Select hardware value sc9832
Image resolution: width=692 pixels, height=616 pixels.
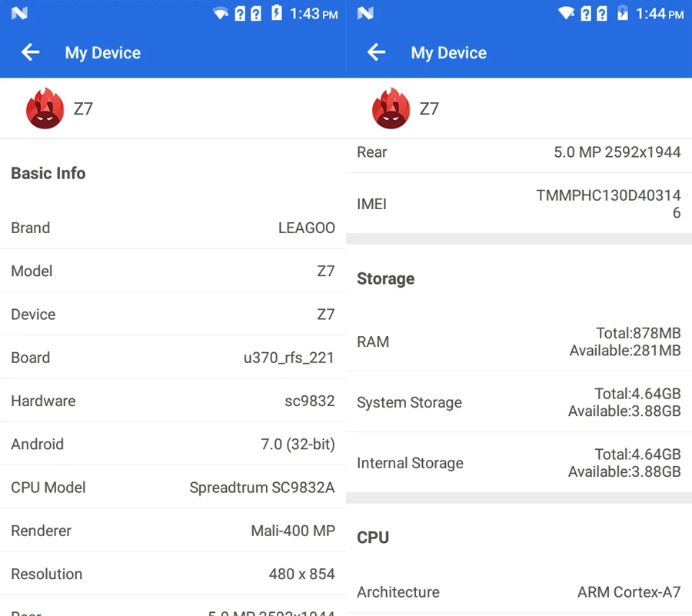310,401
